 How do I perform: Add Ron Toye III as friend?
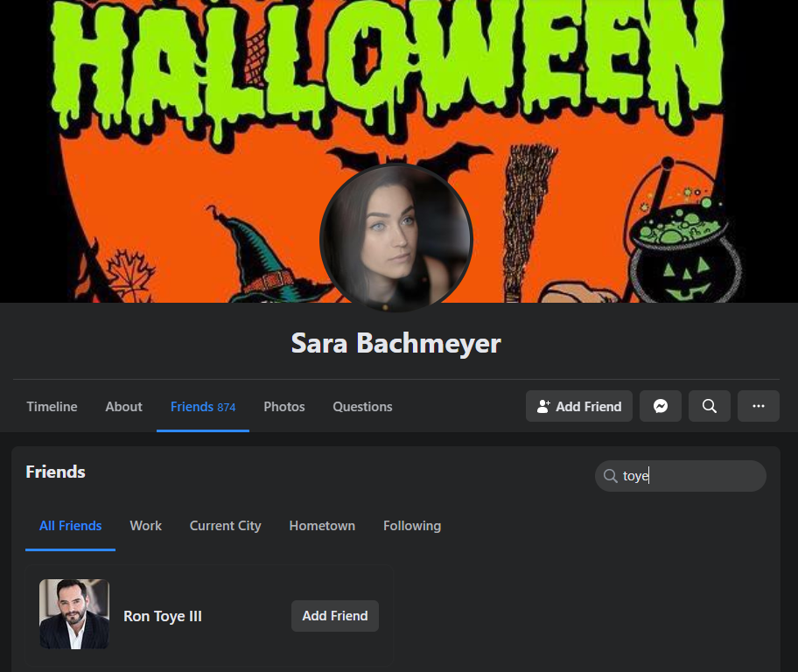pyautogui.click(x=335, y=616)
